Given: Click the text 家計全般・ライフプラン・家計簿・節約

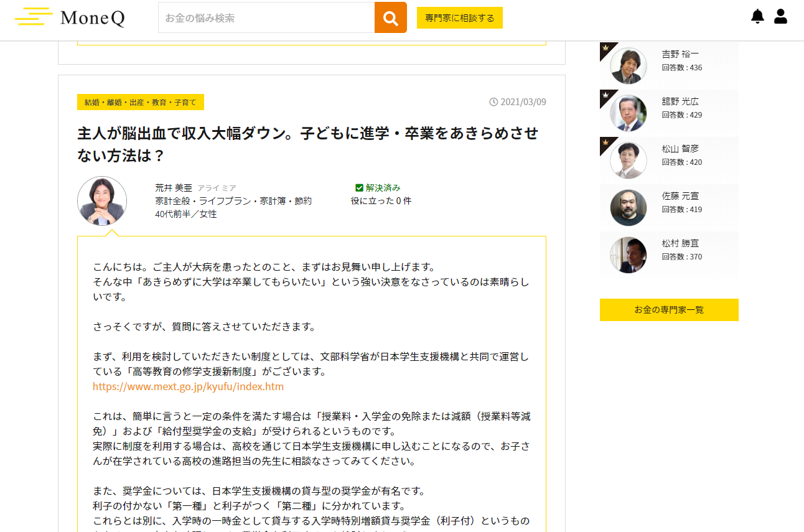Looking at the screenshot, I should (233, 201).
